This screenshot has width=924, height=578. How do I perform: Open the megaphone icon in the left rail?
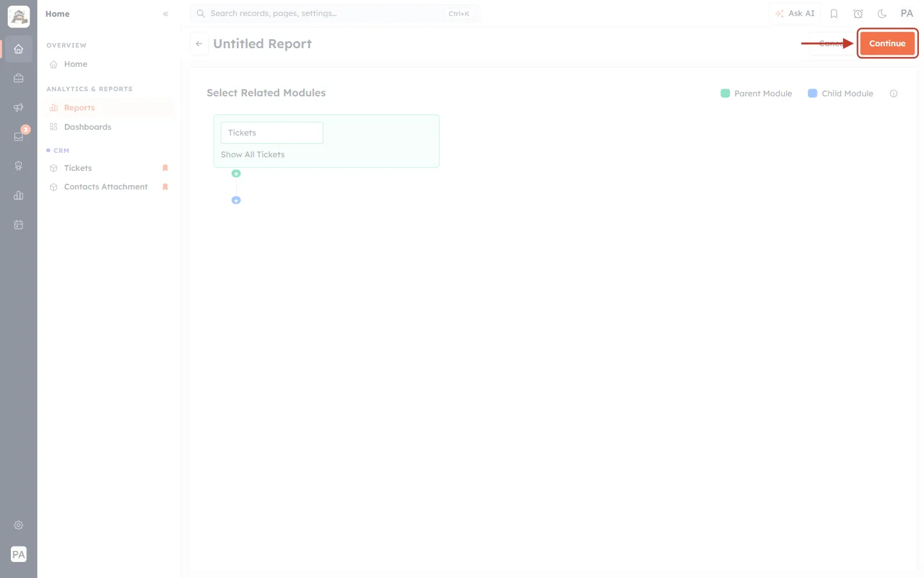click(19, 107)
